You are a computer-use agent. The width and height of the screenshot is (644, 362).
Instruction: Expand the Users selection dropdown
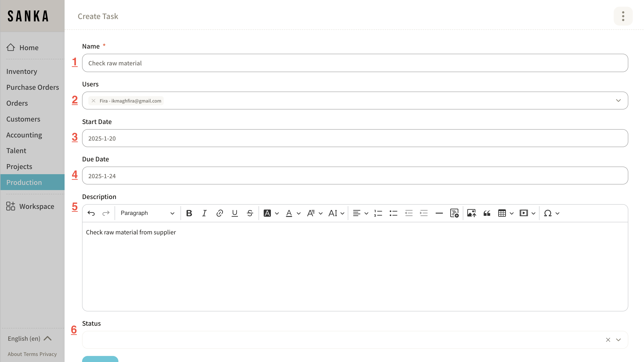click(618, 101)
